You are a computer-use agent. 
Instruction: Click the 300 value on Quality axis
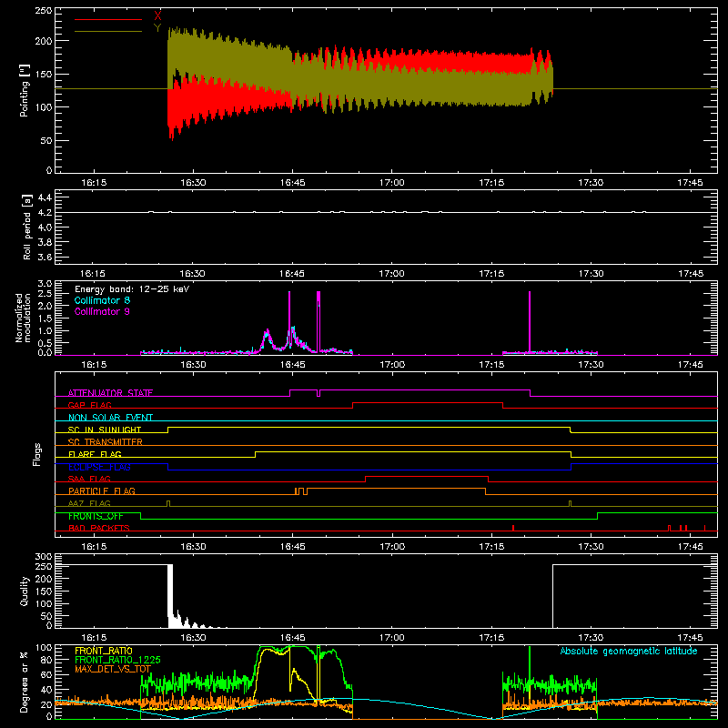click(44, 556)
